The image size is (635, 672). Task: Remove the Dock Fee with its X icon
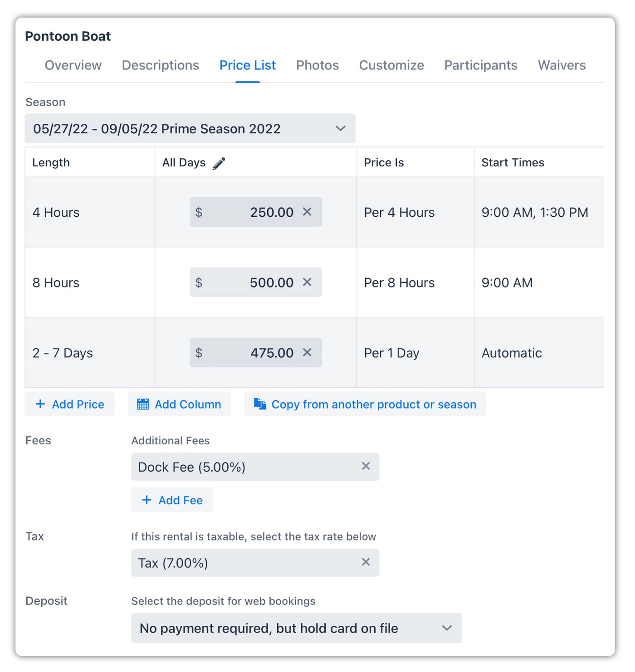[x=366, y=466]
